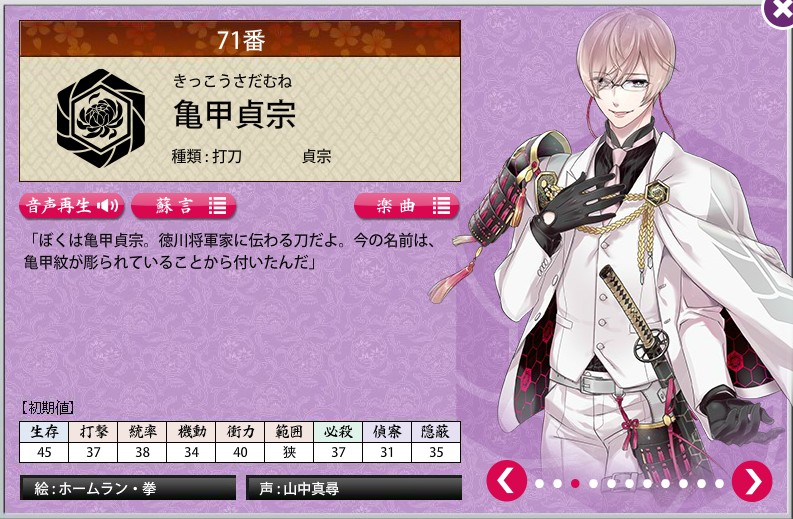Click the 隠蔽 stat header cell

pyautogui.click(x=436, y=431)
